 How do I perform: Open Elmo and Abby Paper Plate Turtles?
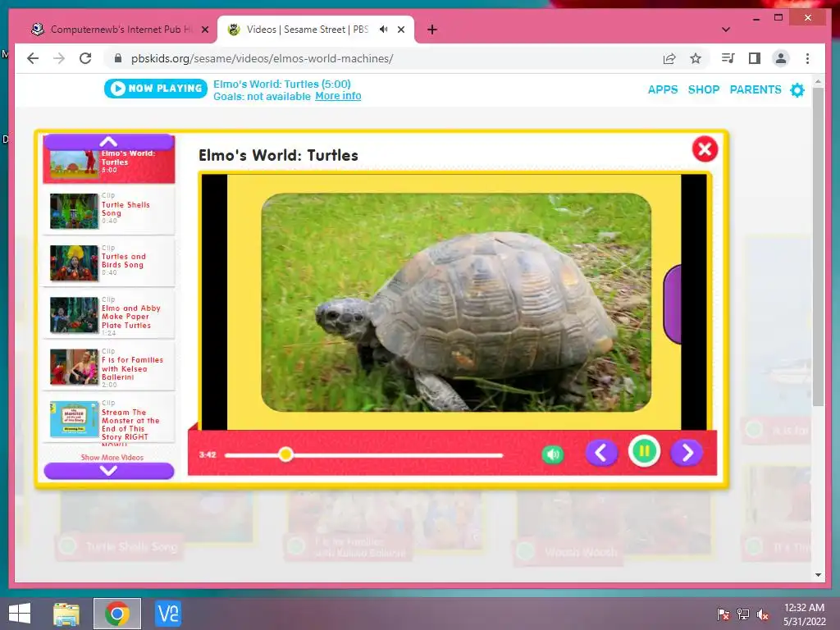pos(109,314)
